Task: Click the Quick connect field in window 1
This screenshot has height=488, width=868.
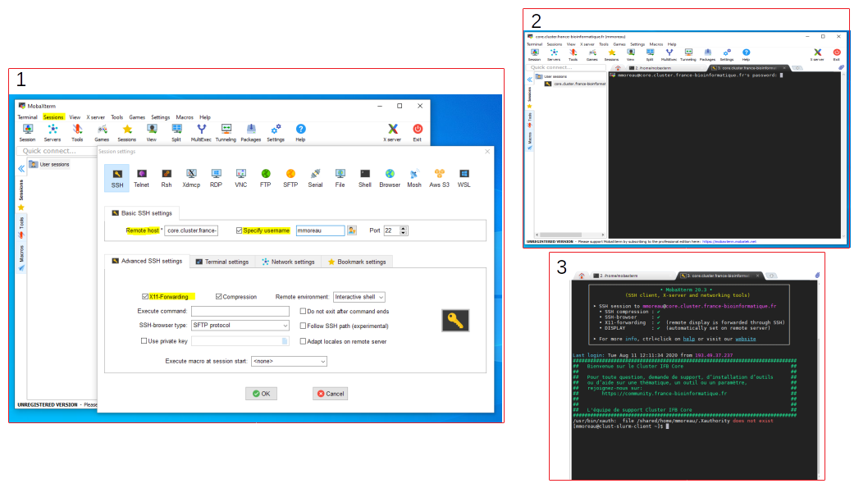Action: (57, 150)
